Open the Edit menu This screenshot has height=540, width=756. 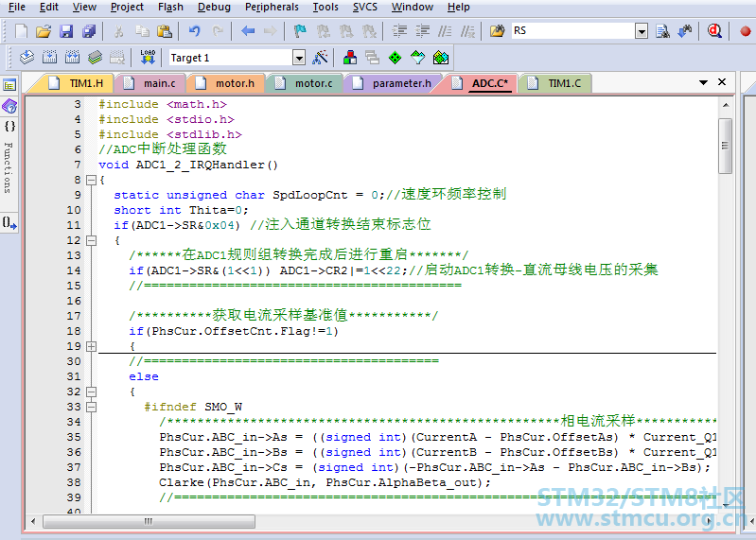[x=48, y=7]
